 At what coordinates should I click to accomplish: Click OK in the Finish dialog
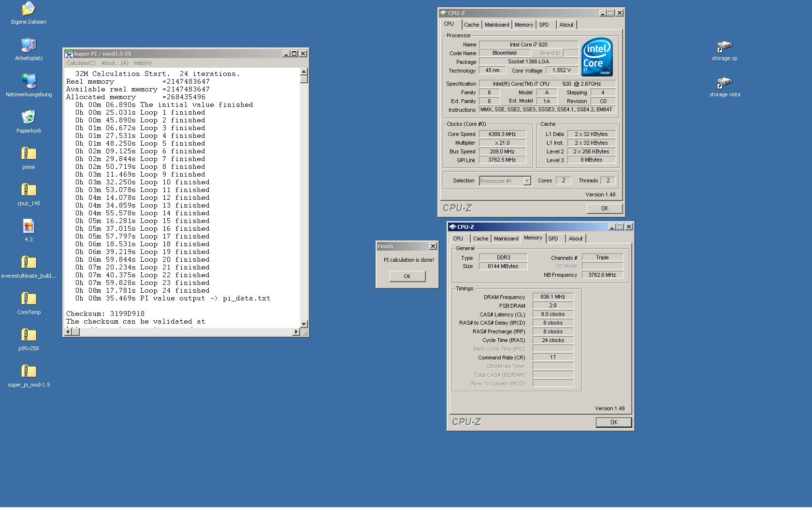point(407,276)
